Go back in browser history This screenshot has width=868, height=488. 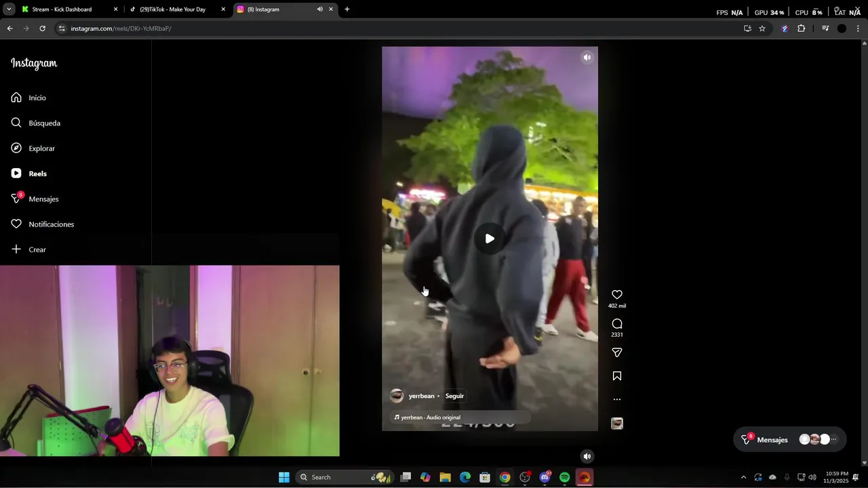point(9,28)
